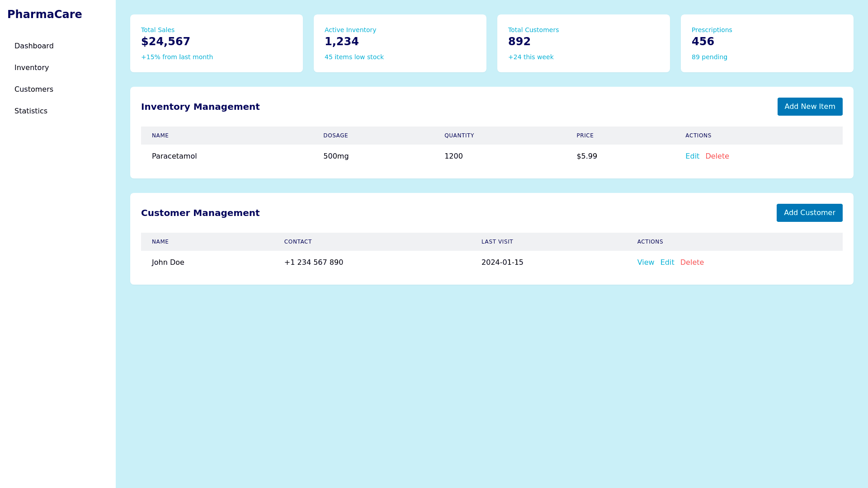Click the Last Visit column header
The image size is (868, 488).
point(497,242)
